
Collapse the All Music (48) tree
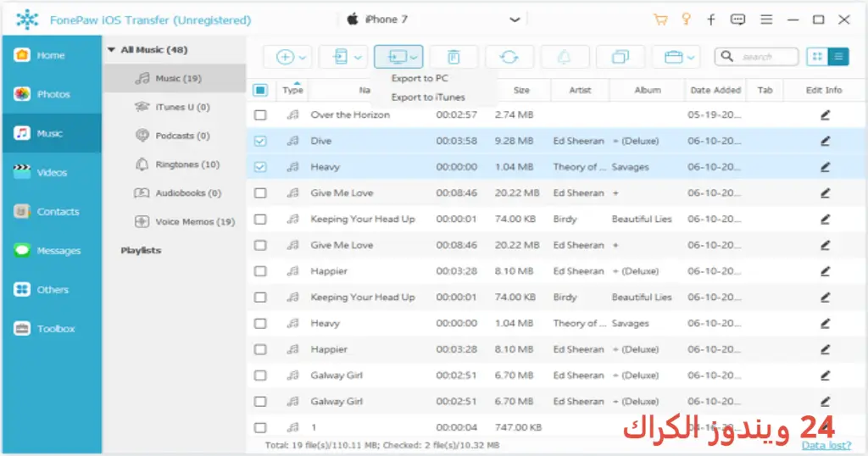(111, 50)
